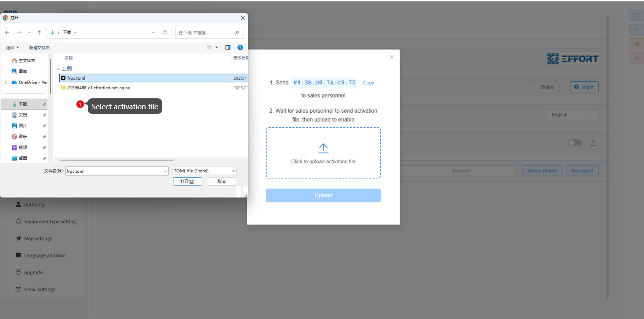Click refresh icon on right edge
Image resolution: width=644 pixels, height=319 pixels.
click(637, 29)
